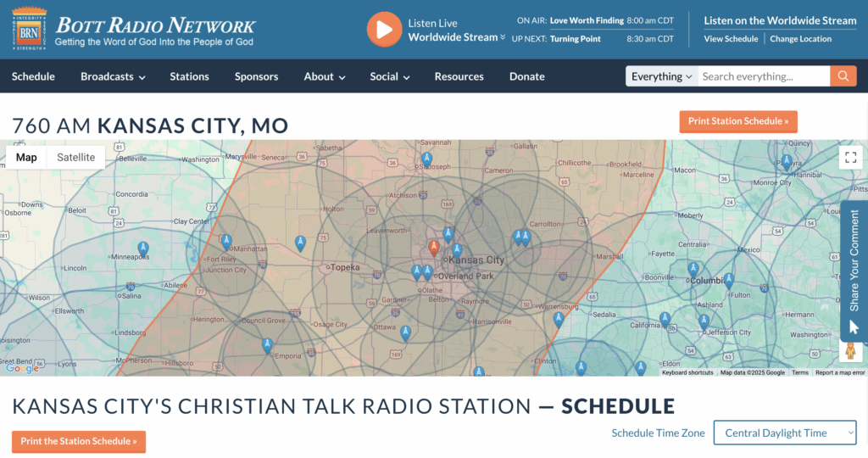The width and height of the screenshot is (868, 458).
Task: Select the station marker near Manhattan
Action: (x=226, y=242)
